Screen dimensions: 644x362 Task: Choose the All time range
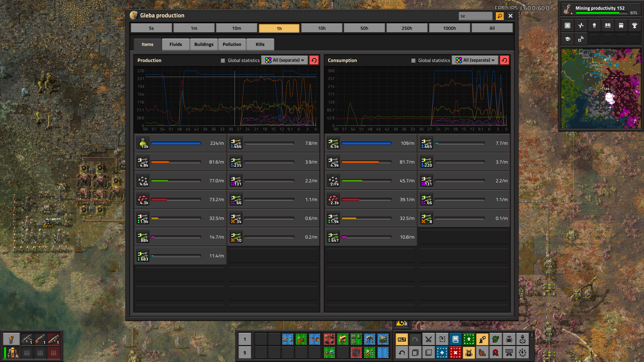tap(492, 28)
